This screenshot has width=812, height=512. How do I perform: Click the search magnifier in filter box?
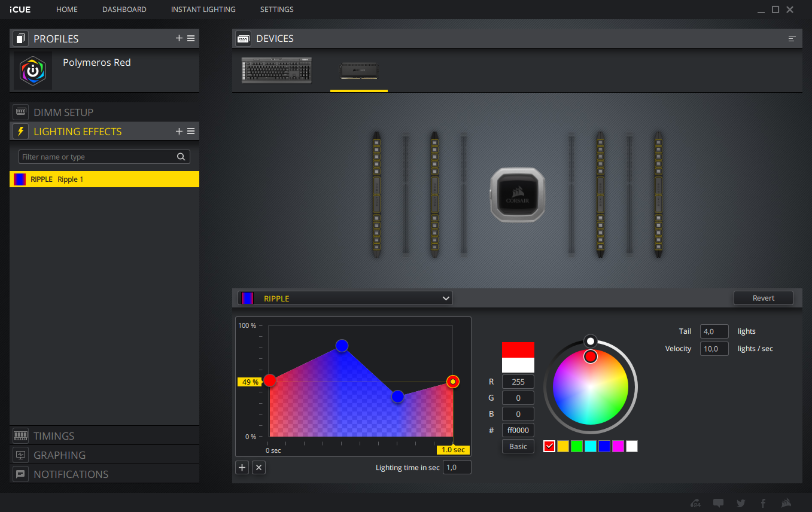(181, 157)
